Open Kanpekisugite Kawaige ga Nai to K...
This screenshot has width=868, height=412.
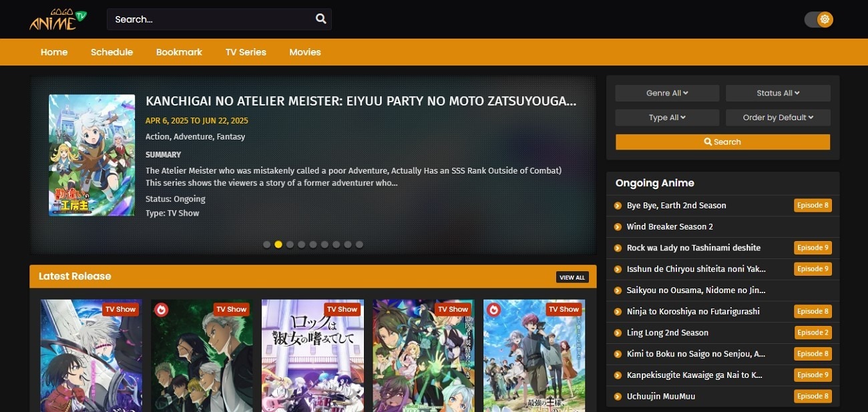click(x=694, y=375)
